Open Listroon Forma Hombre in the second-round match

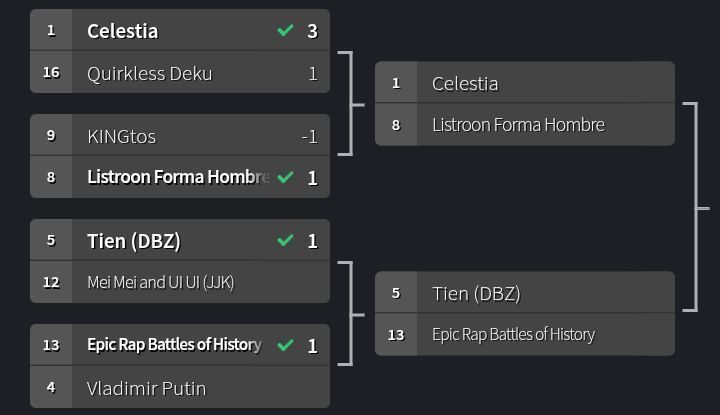tap(518, 125)
